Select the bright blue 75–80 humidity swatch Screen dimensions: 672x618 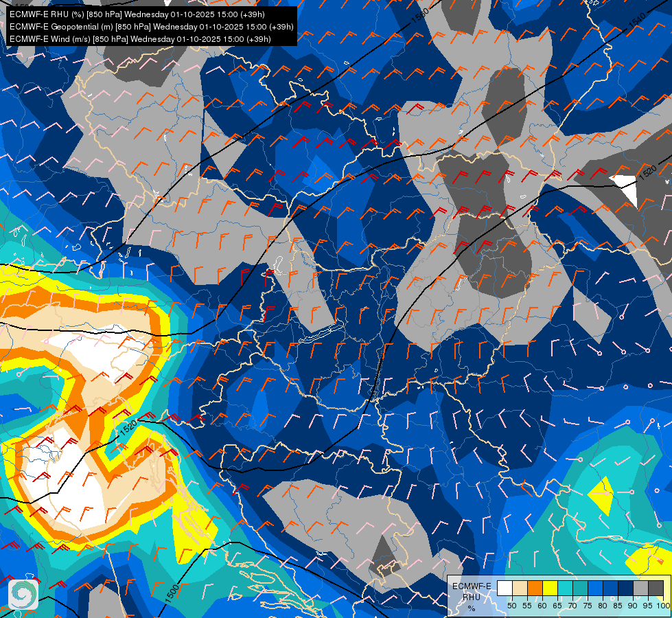(596, 588)
